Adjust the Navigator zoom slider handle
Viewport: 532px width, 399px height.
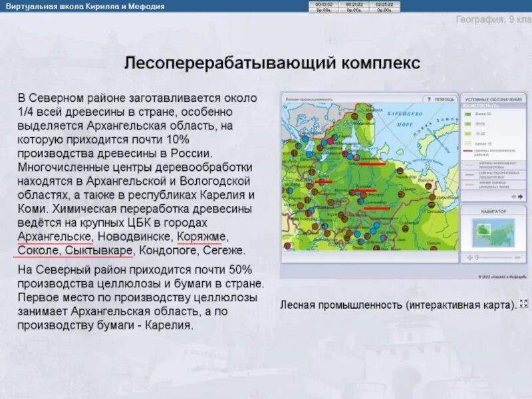pos(477,258)
